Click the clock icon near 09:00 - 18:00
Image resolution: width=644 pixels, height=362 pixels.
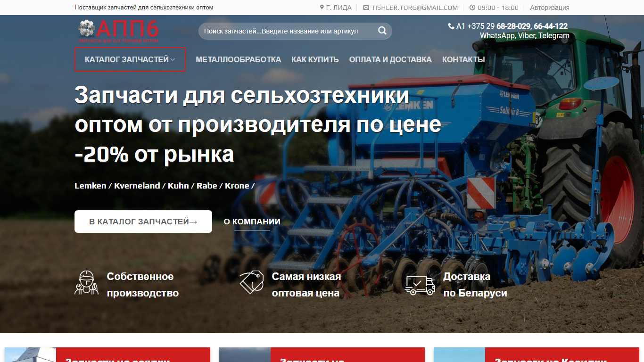(472, 8)
